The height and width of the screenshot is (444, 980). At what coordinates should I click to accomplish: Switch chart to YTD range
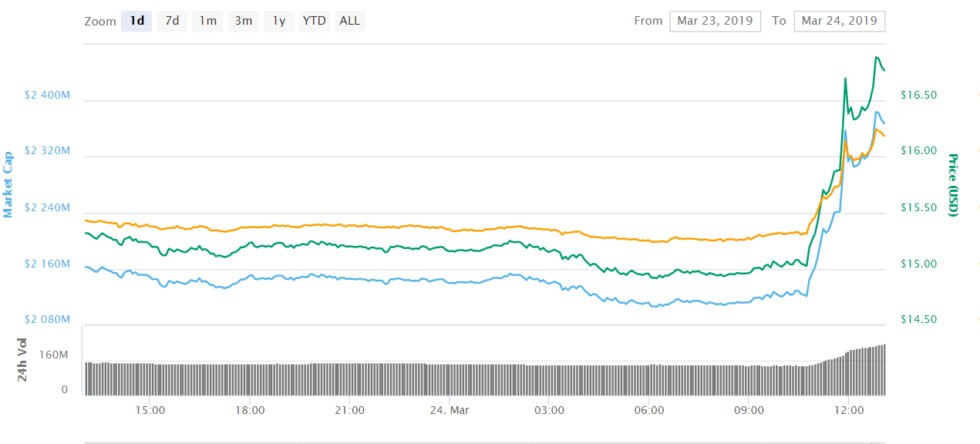click(314, 21)
